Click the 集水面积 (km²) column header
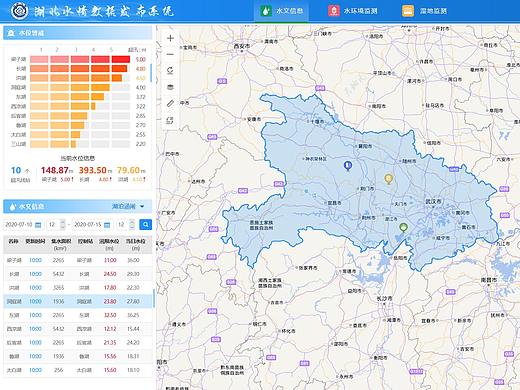Screen dimensions: 520x390 (61, 244)
